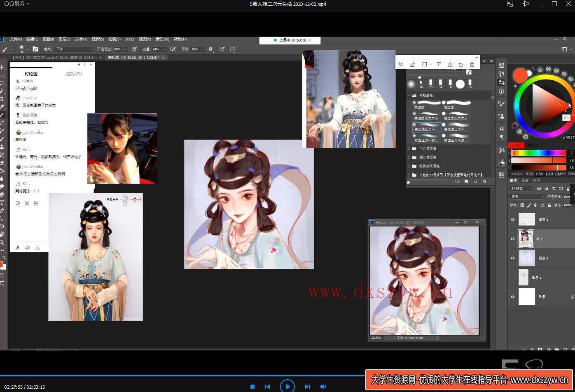Click the lock all icon in layers lock row
Image resolution: width=575 pixels, height=392 pixels.
[549, 205]
